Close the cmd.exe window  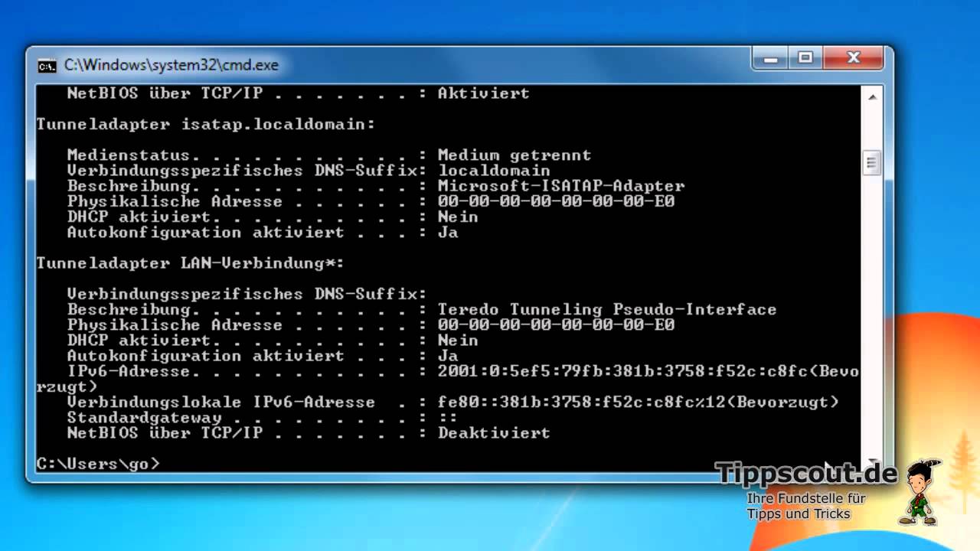855,58
